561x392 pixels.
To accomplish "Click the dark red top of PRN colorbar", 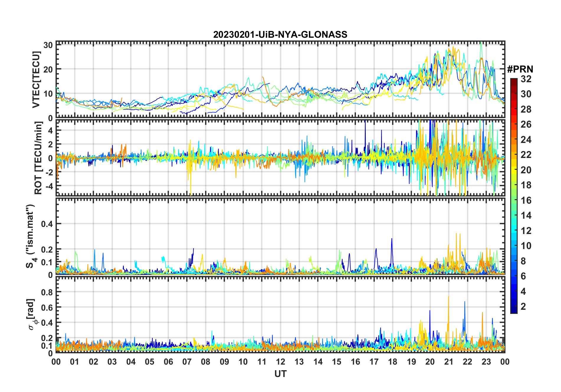I will point(514,83).
